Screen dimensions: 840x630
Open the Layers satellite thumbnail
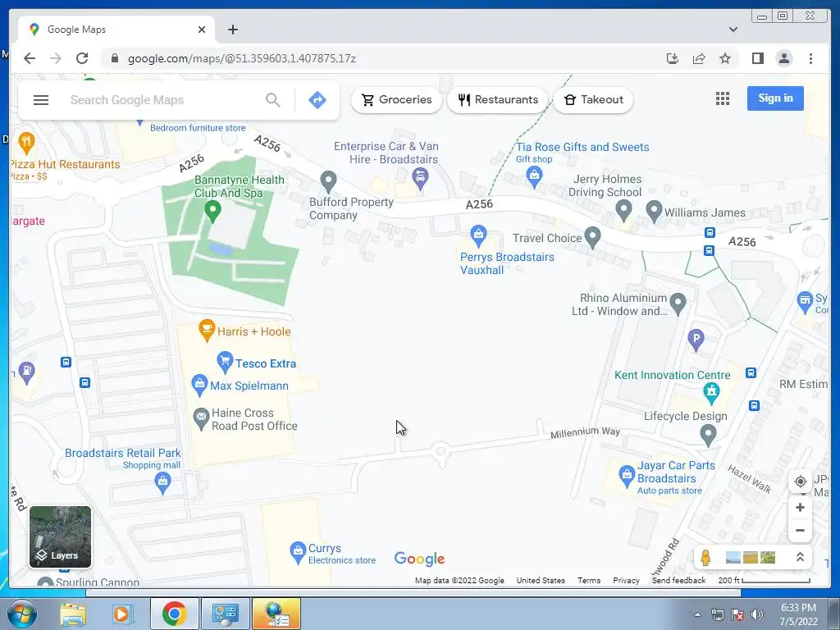pos(60,536)
